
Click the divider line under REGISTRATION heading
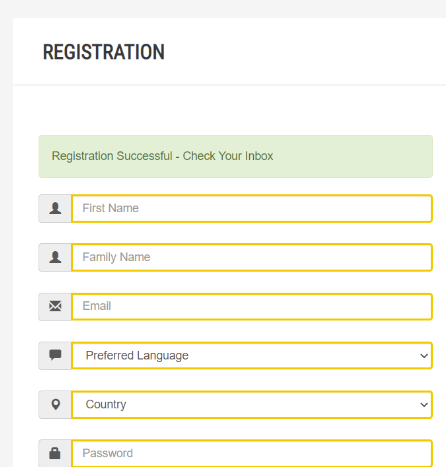click(x=229, y=85)
